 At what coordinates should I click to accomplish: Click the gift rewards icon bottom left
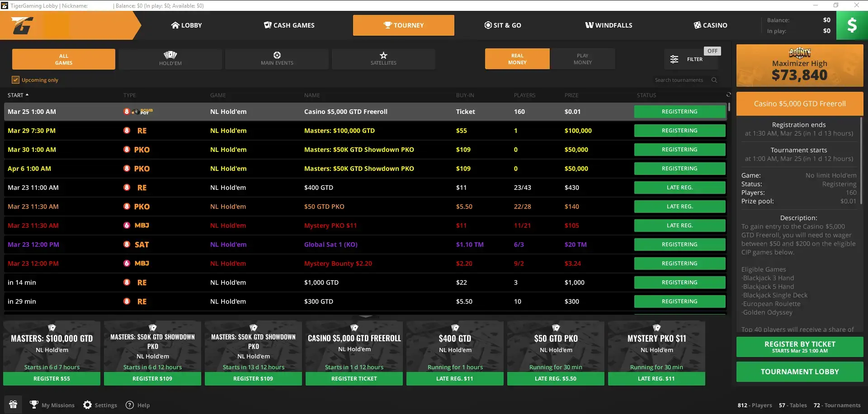pos(13,404)
